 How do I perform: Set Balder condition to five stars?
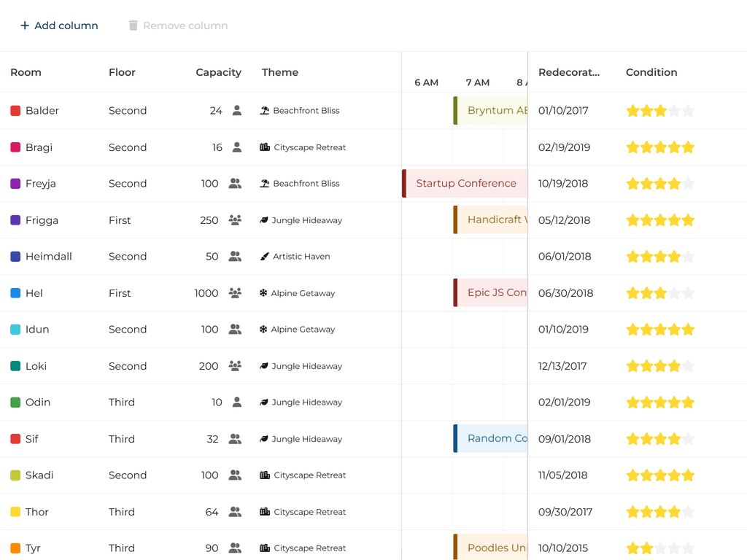(x=688, y=111)
